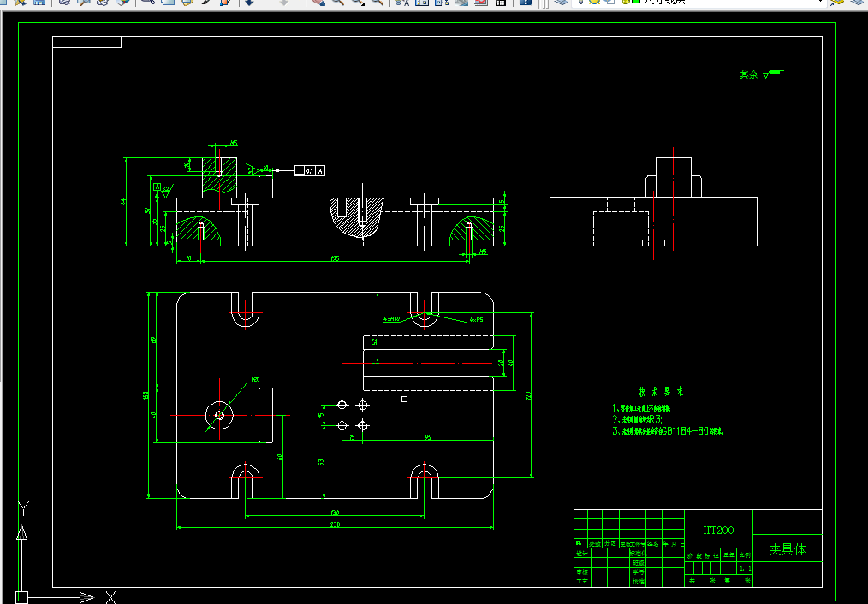Select the 分区 column header
This screenshot has height=604, width=868.
click(x=610, y=544)
